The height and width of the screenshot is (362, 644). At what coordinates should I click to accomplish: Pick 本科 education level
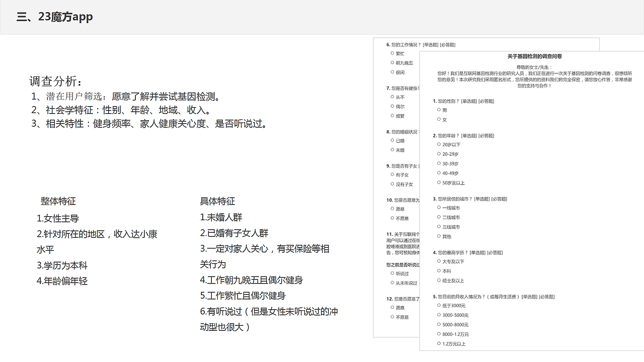click(439, 271)
